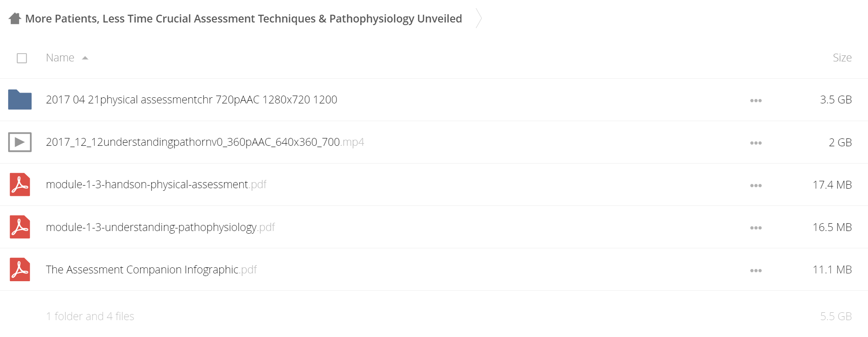The image size is (868, 337).
Task: Click Assessment Companion Infographic PDF icon
Action: pos(20,270)
